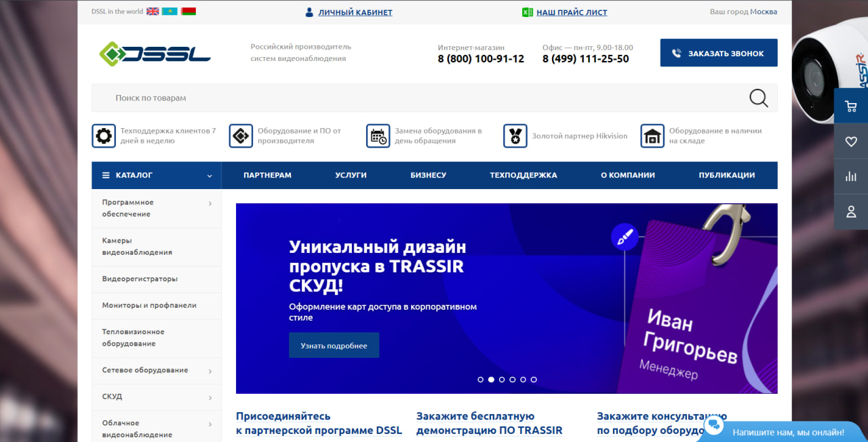The height and width of the screenshot is (442, 868).
Task: Click the equipment consultation link heading
Action: click(x=662, y=423)
